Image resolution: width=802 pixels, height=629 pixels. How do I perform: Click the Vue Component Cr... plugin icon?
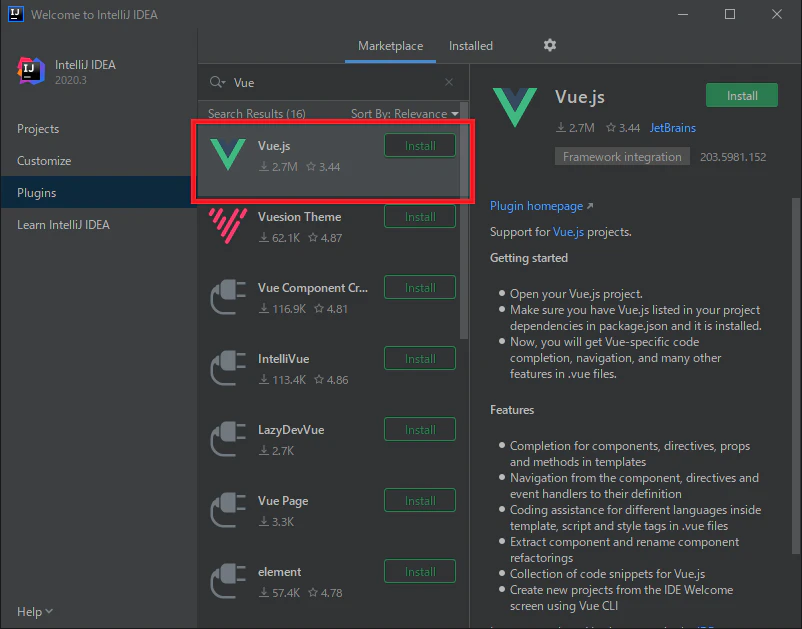(228, 297)
